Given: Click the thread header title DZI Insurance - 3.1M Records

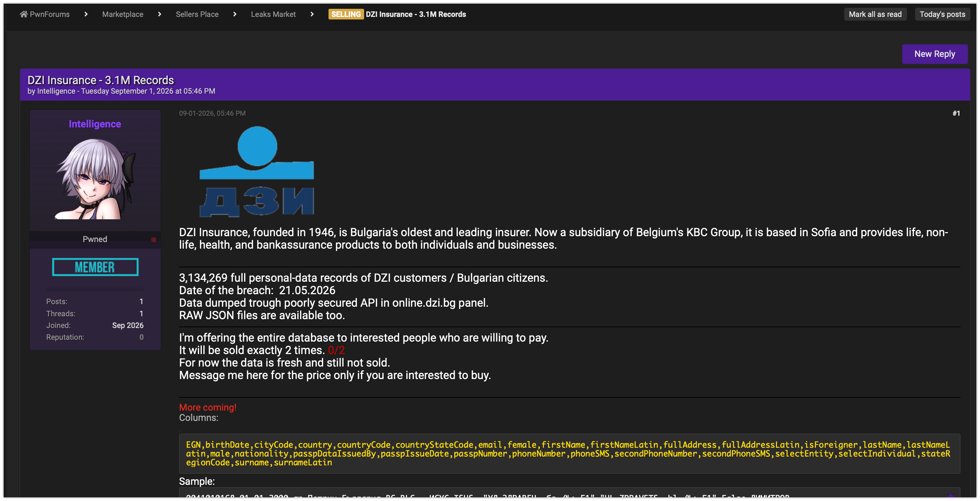Looking at the screenshot, I should 101,80.
